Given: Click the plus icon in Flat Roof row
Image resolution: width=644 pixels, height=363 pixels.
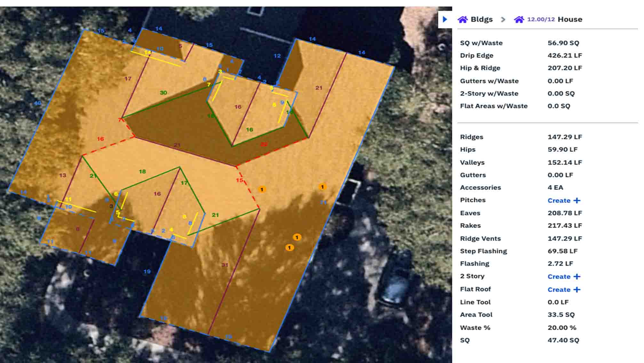Looking at the screenshot, I should click(577, 290).
